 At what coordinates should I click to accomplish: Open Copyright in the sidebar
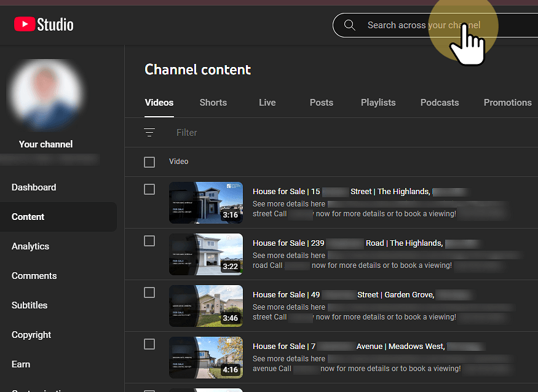coord(31,335)
